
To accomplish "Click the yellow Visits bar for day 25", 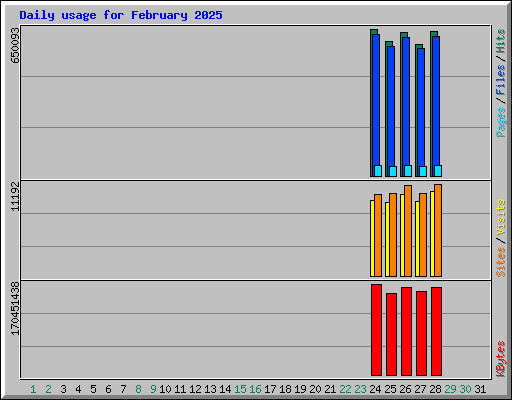I will (x=387, y=239).
